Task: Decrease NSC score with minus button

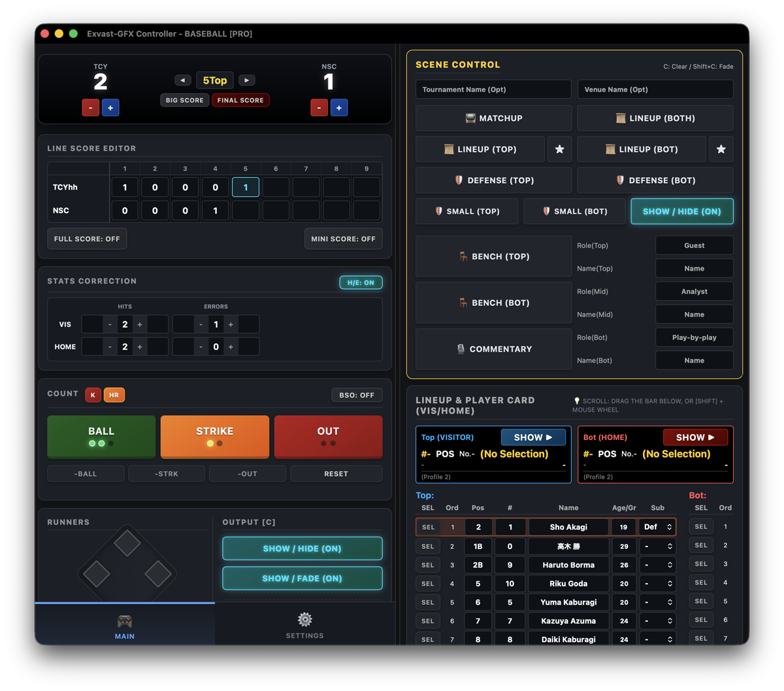Action: click(x=319, y=108)
